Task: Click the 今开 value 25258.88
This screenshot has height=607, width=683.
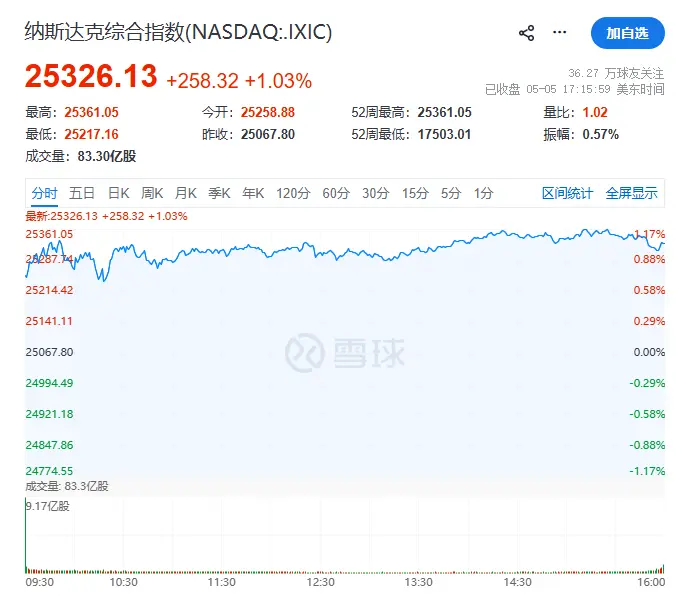Action: pos(268,112)
